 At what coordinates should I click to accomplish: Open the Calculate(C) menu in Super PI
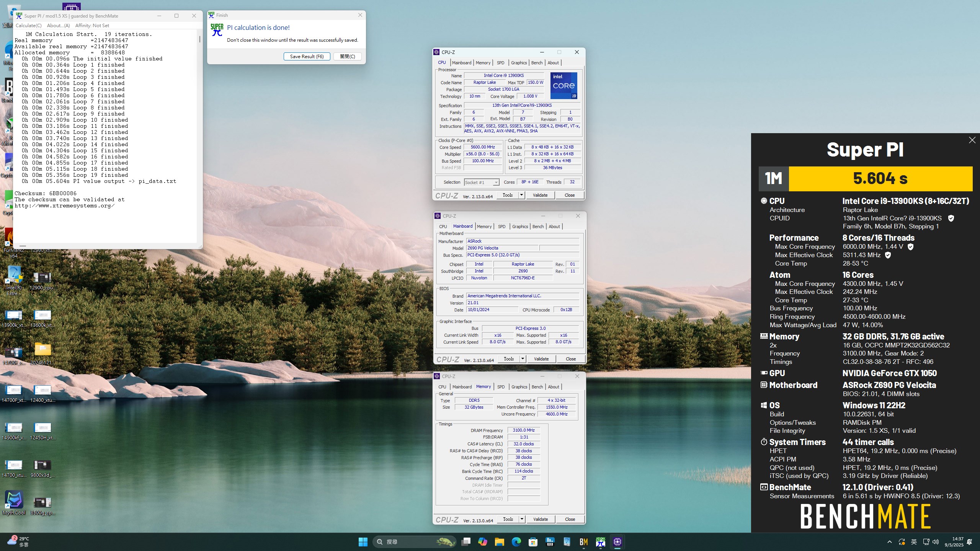coord(28,26)
